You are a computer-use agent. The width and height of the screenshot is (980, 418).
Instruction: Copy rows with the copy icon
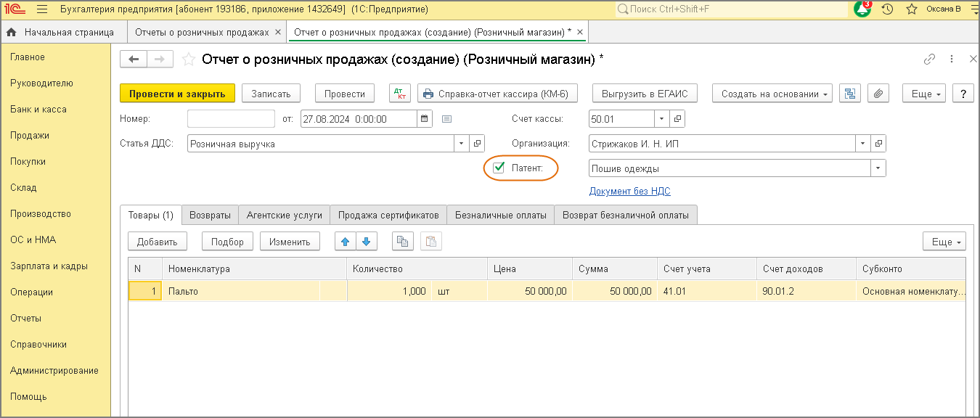pyautogui.click(x=402, y=242)
